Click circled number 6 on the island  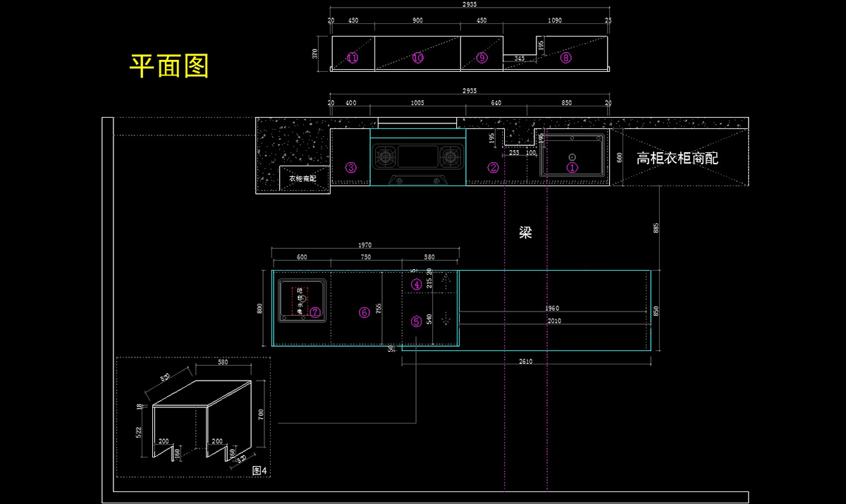tap(364, 312)
